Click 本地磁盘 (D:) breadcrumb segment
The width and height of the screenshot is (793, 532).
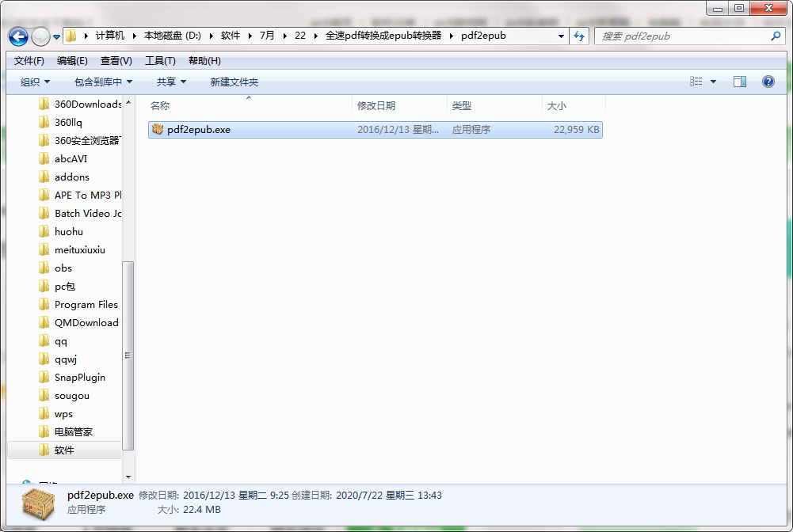(173, 36)
